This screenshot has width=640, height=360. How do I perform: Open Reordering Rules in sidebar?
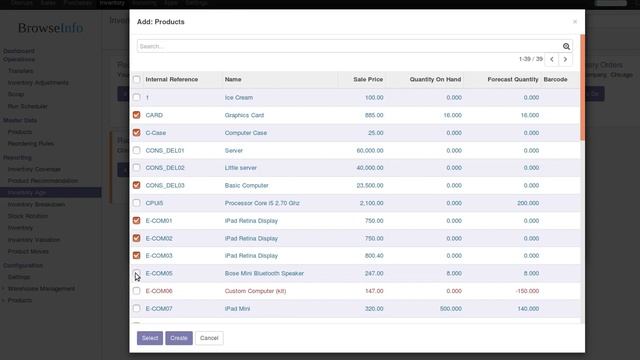tap(31, 144)
